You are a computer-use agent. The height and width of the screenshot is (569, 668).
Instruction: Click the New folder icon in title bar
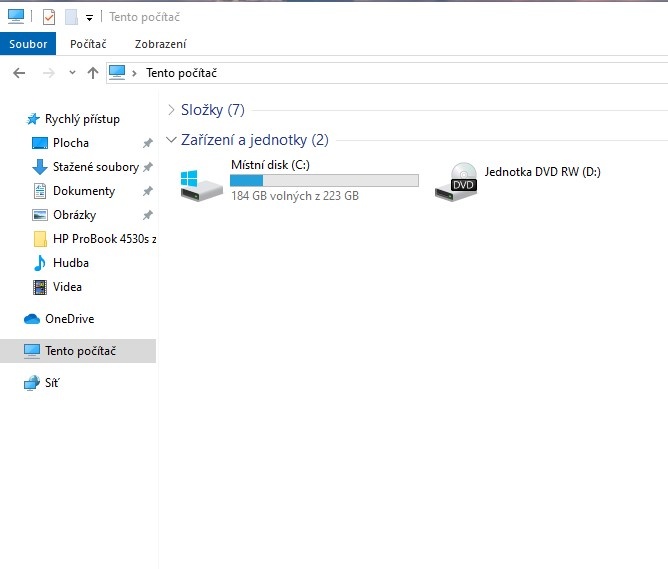pos(71,17)
